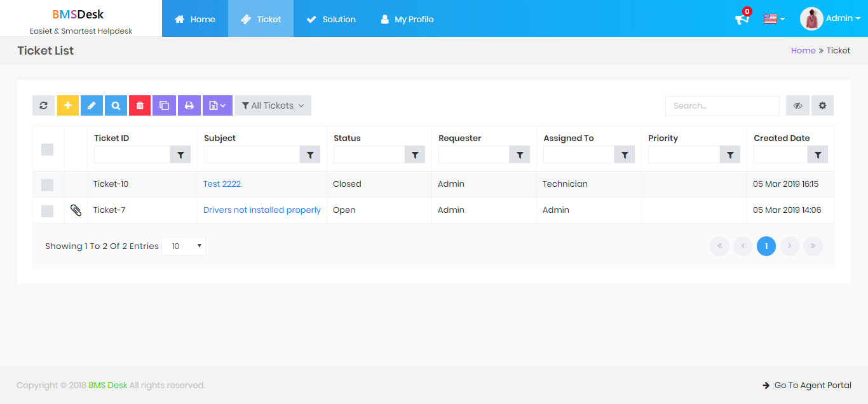Click the BMSDesk logo
The height and width of the screenshot is (404, 868).
coord(78,14)
